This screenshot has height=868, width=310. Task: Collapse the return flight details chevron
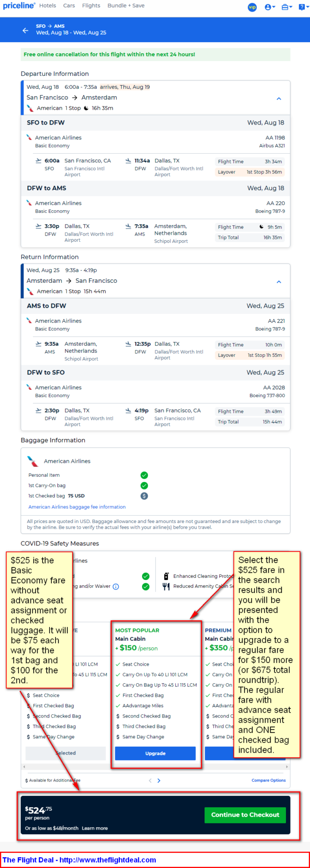(279, 282)
